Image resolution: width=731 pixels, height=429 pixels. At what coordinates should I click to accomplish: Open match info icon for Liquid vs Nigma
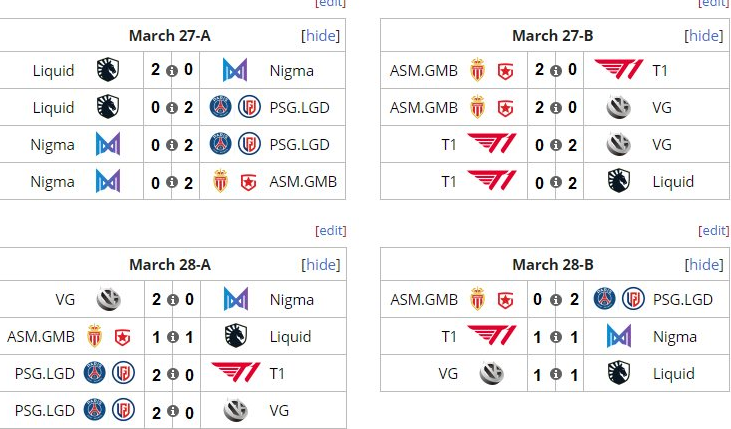pyautogui.click(x=172, y=71)
